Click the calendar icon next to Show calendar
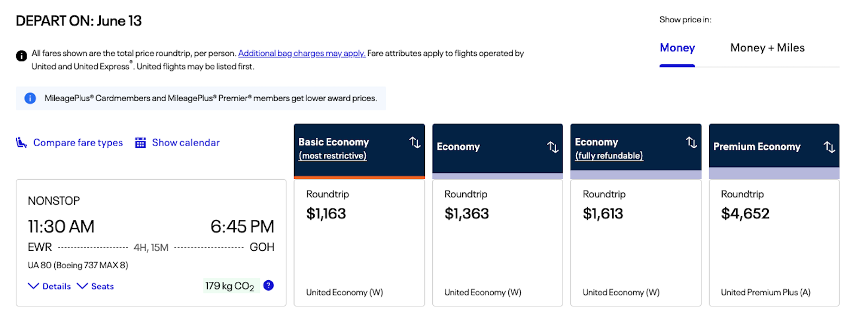 [141, 142]
